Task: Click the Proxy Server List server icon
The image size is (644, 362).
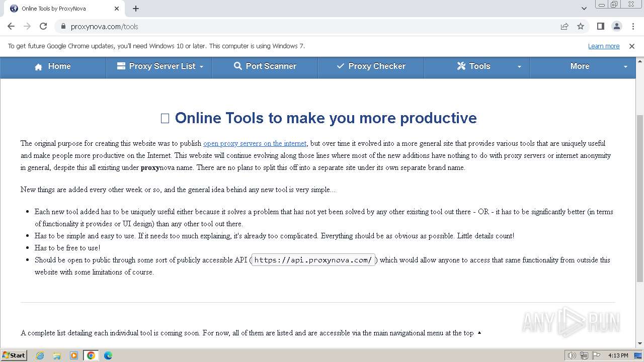Action: [121, 66]
